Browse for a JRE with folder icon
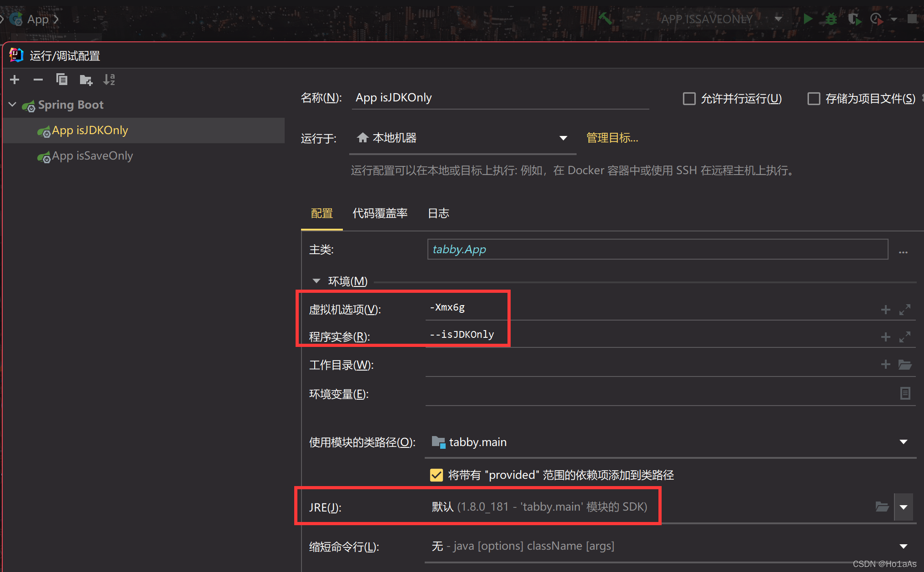The image size is (924, 572). click(881, 507)
